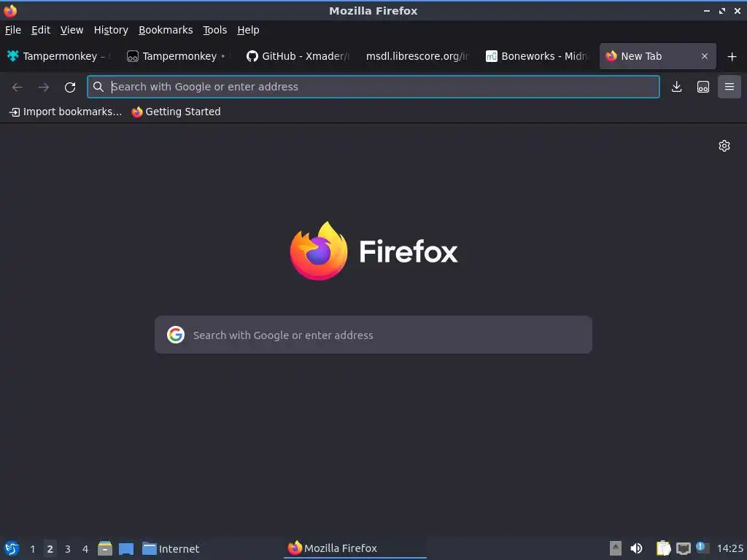Open the clipboard manager tray icon
Screen dimensions: 747x560
pyautogui.click(x=663, y=548)
